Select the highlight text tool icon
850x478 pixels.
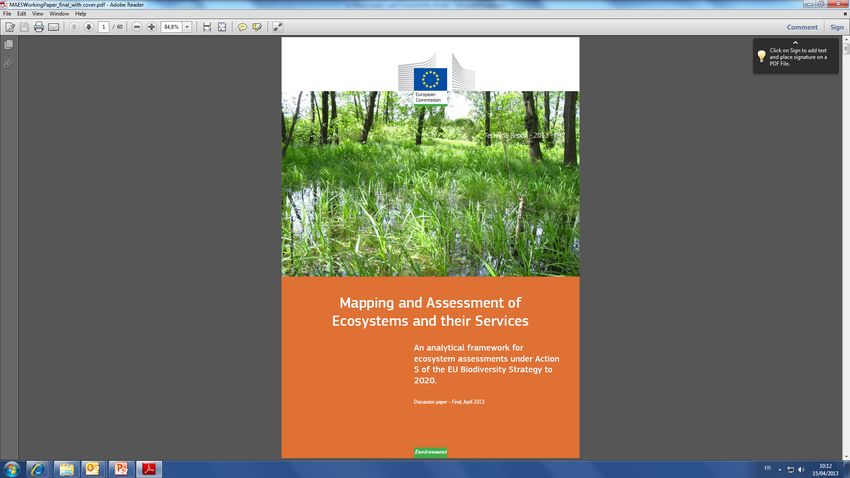tap(256, 27)
